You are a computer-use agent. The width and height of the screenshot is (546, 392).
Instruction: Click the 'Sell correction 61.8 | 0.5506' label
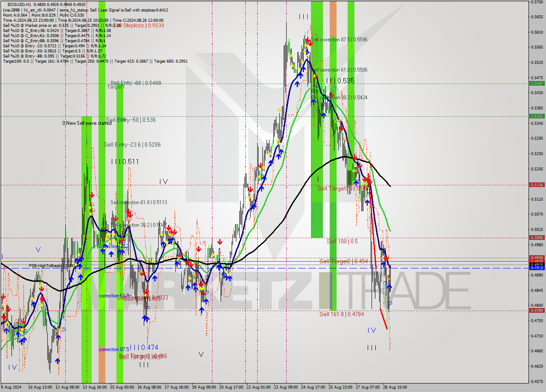click(x=339, y=70)
